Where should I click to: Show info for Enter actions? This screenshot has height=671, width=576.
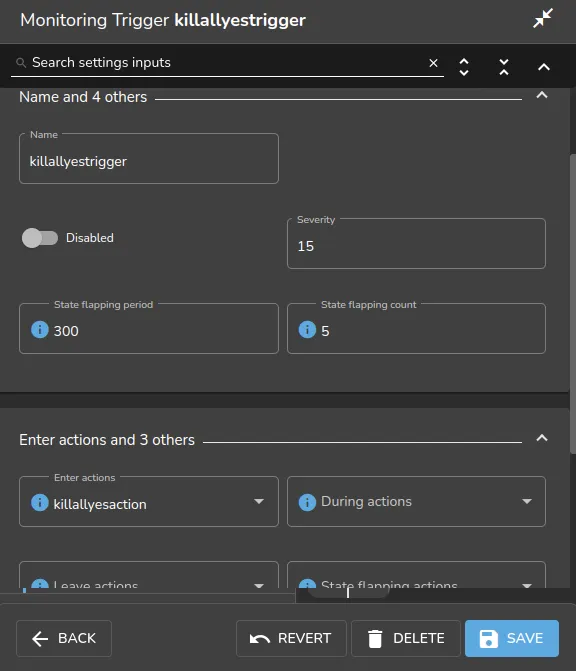40,502
